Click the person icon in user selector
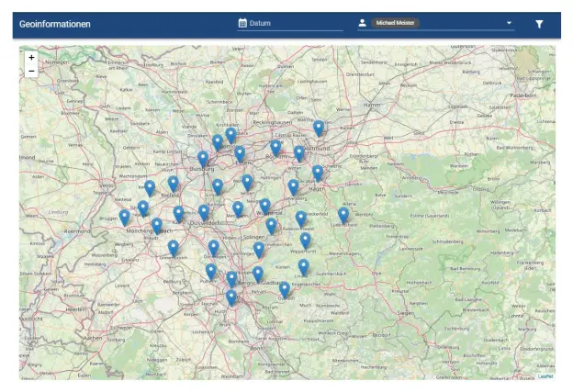The image size is (573, 392). click(363, 23)
